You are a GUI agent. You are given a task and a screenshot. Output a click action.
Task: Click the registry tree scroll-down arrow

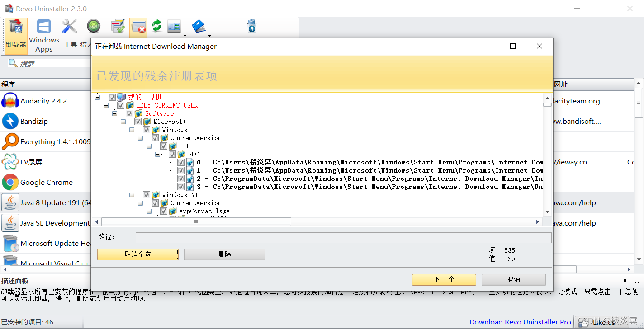pyautogui.click(x=547, y=211)
